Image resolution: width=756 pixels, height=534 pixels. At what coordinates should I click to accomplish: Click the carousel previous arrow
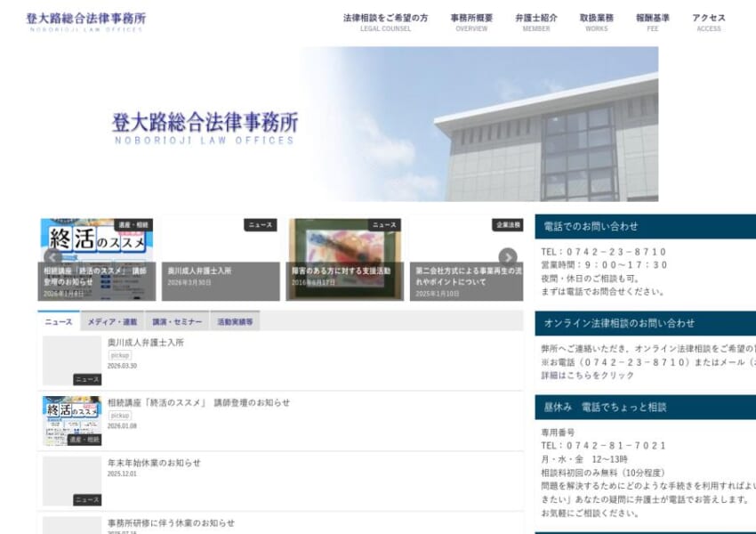52,257
